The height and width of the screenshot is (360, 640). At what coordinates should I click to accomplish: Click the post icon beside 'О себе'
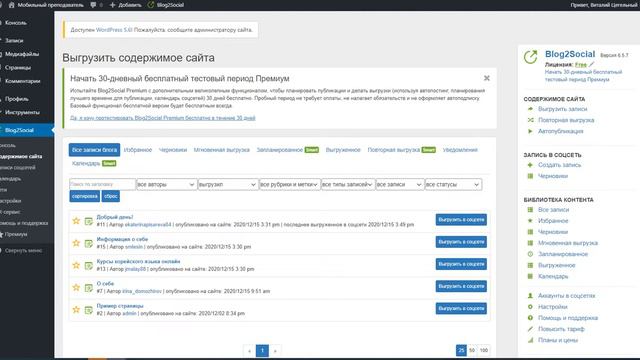(x=89, y=288)
